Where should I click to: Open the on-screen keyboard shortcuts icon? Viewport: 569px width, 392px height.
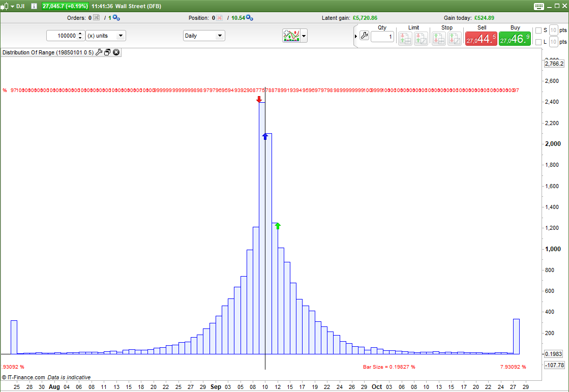tap(540, 6)
